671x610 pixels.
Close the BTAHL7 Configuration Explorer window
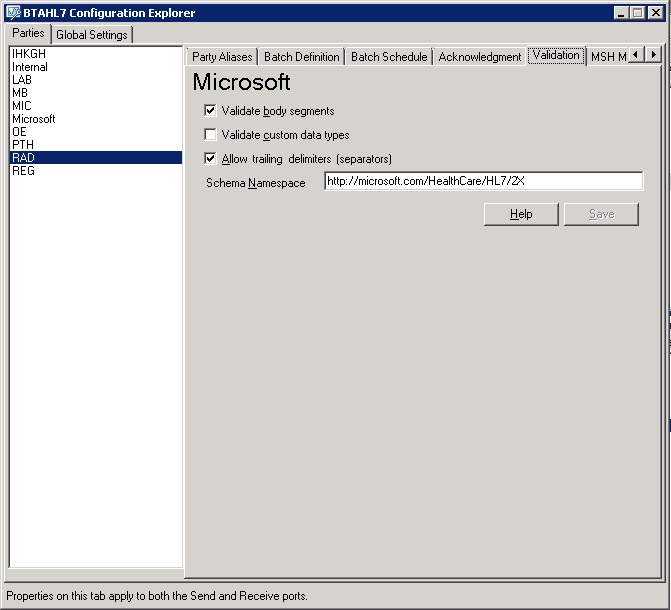click(x=655, y=13)
